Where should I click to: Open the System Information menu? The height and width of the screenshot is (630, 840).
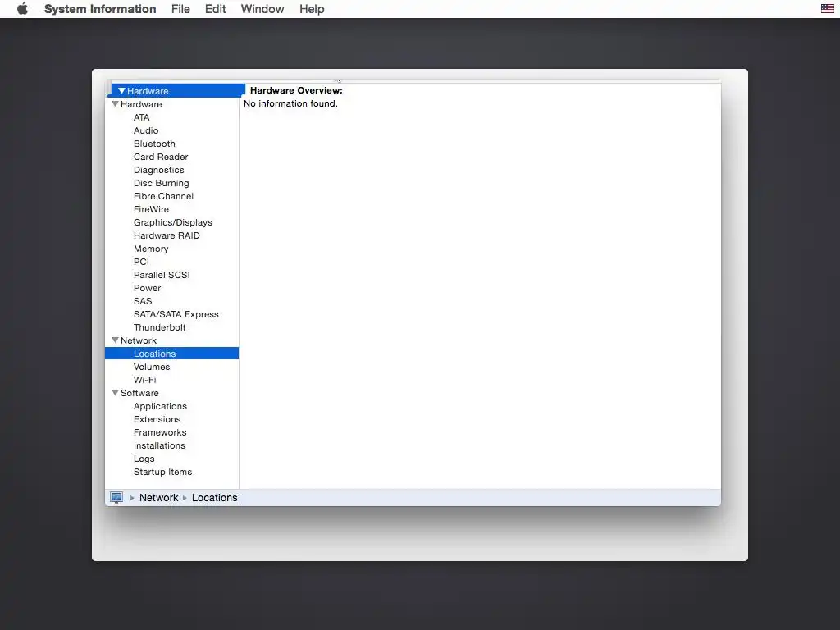(100, 9)
